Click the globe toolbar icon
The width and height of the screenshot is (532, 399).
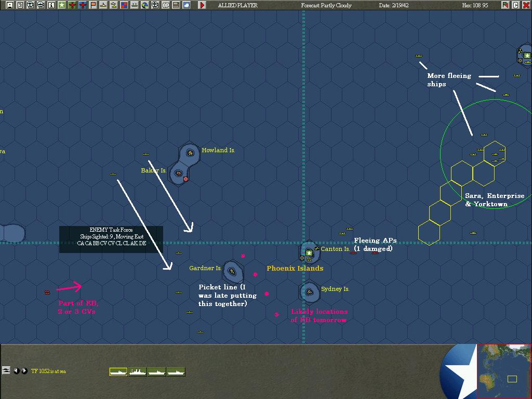tap(145, 5)
